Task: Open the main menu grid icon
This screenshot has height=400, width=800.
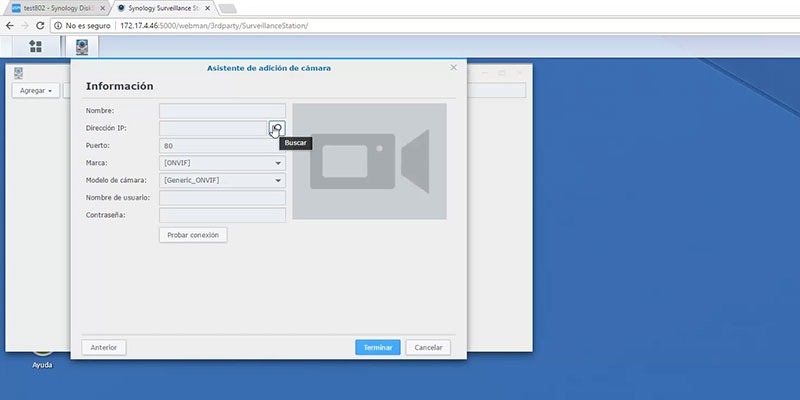Action: (35, 46)
